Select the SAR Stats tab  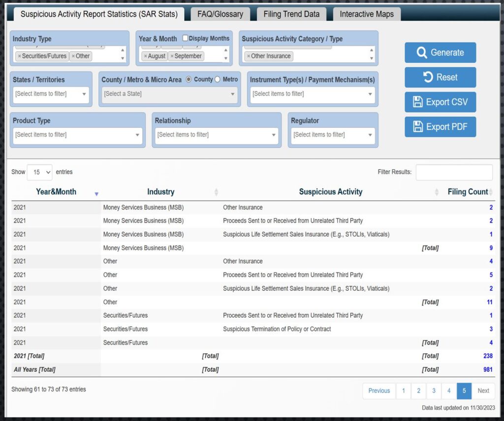point(99,14)
